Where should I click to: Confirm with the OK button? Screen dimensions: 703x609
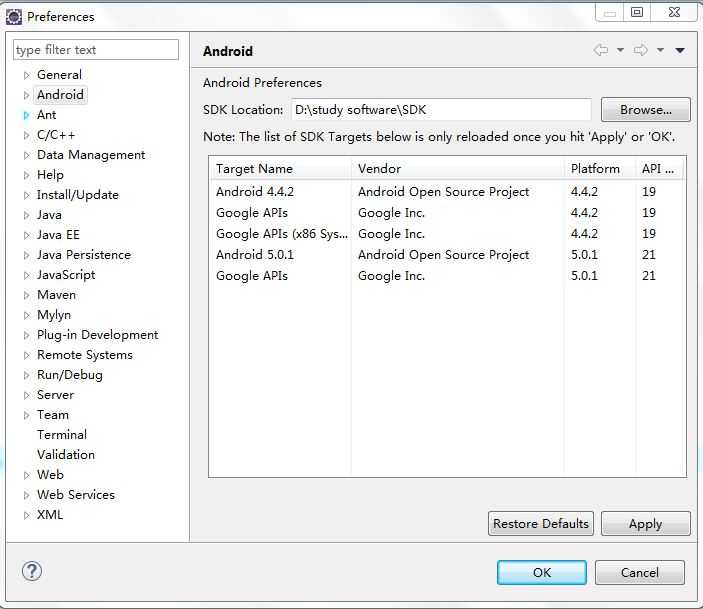pos(541,572)
